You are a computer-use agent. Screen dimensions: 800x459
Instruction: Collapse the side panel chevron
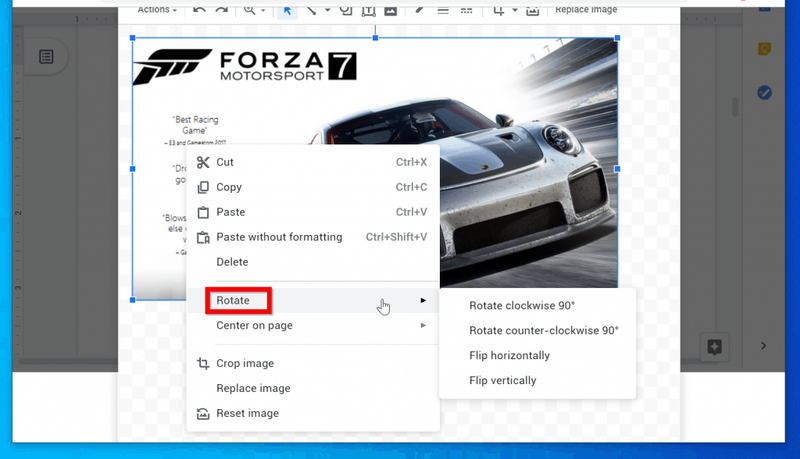764,346
